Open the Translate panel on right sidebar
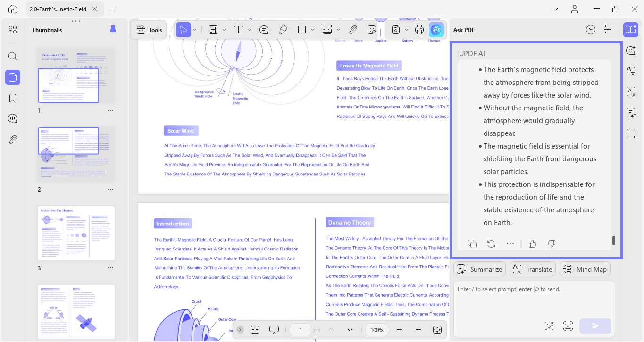The height and width of the screenshot is (342, 644). (x=631, y=71)
